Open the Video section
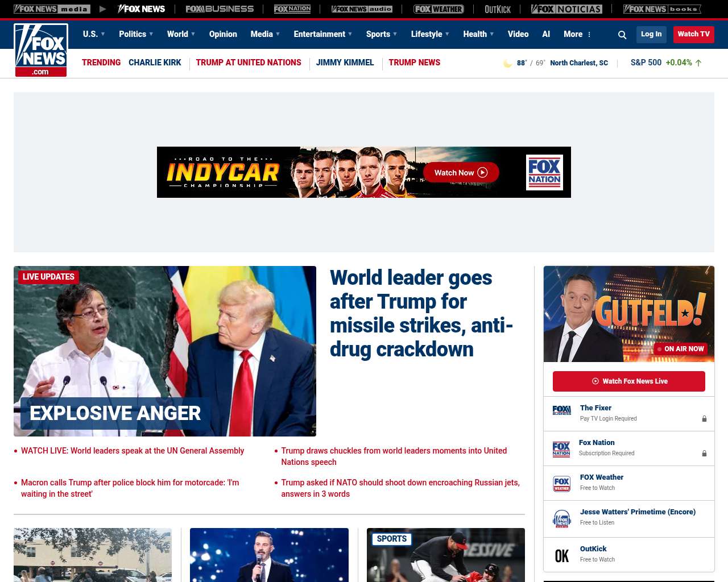Viewport: 728px width, 582px height. 518,34
